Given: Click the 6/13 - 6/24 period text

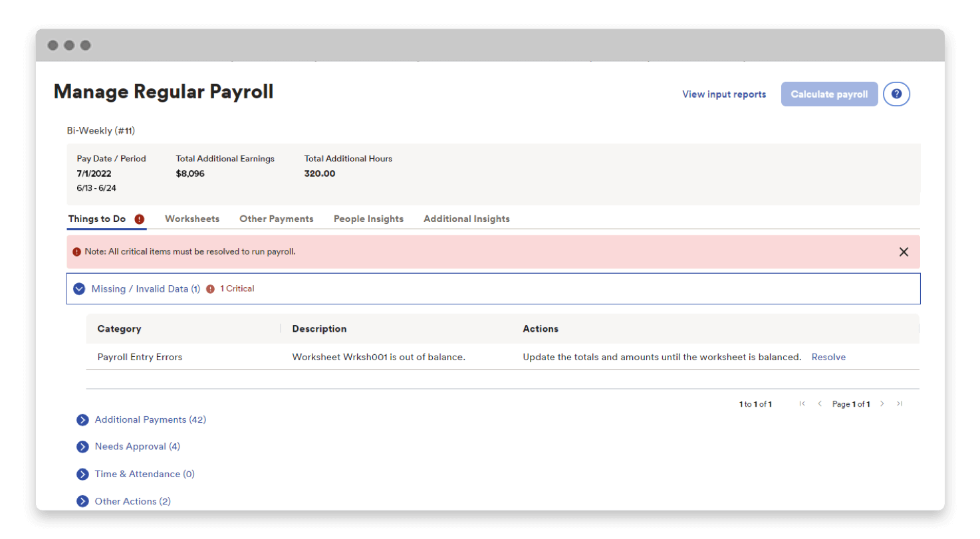Looking at the screenshot, I should point(96,188).
